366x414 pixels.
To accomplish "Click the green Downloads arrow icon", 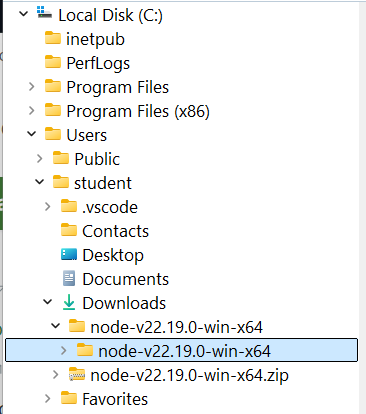I will [69, 302].
